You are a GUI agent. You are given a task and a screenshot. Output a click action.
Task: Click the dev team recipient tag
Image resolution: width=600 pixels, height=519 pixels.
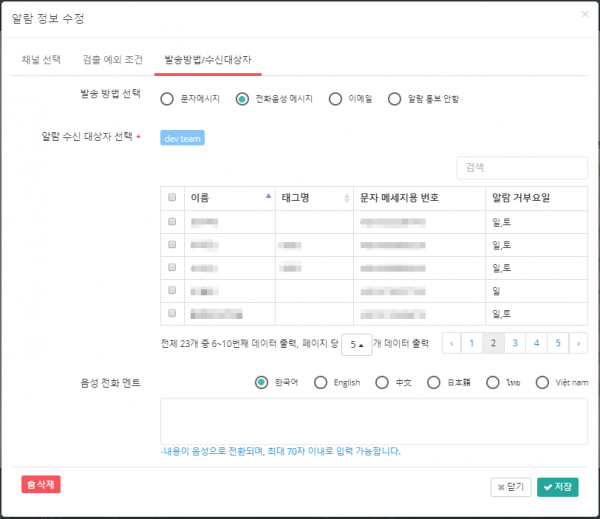[x=183, y=138]
